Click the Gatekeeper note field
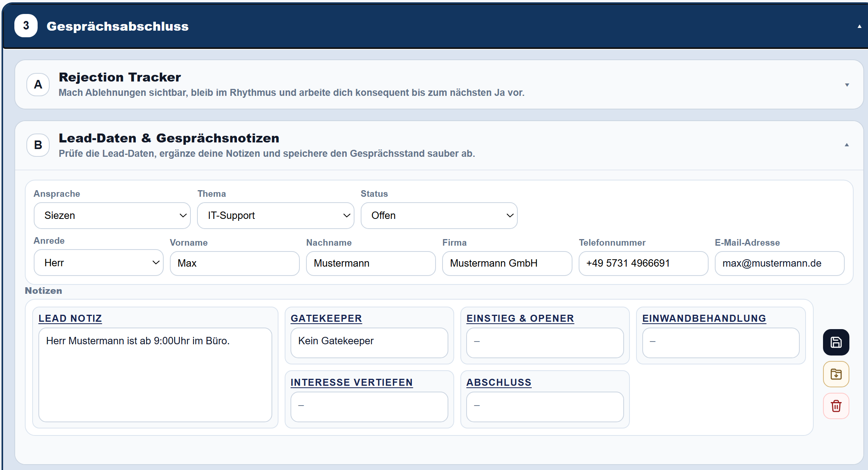 point(369,343)
